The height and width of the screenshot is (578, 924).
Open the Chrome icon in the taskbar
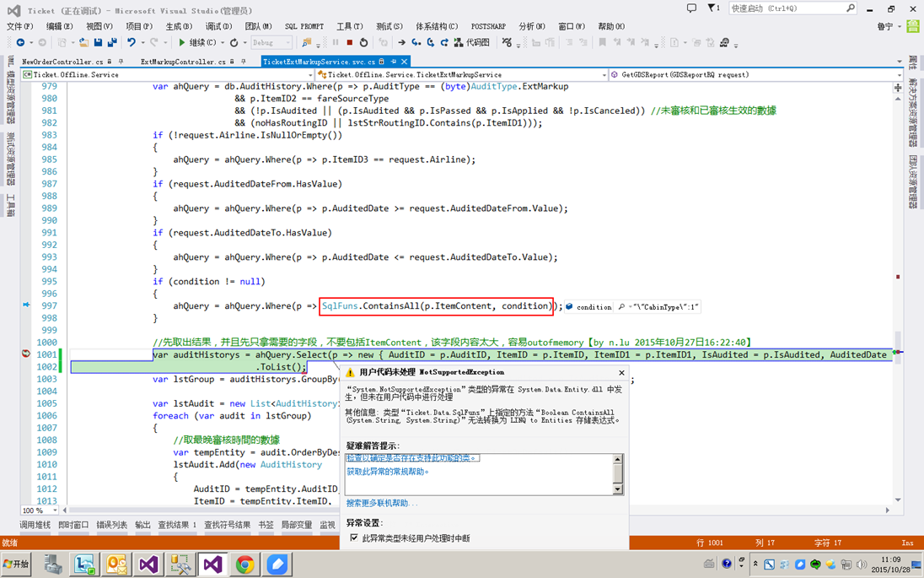tap(244, 564)
